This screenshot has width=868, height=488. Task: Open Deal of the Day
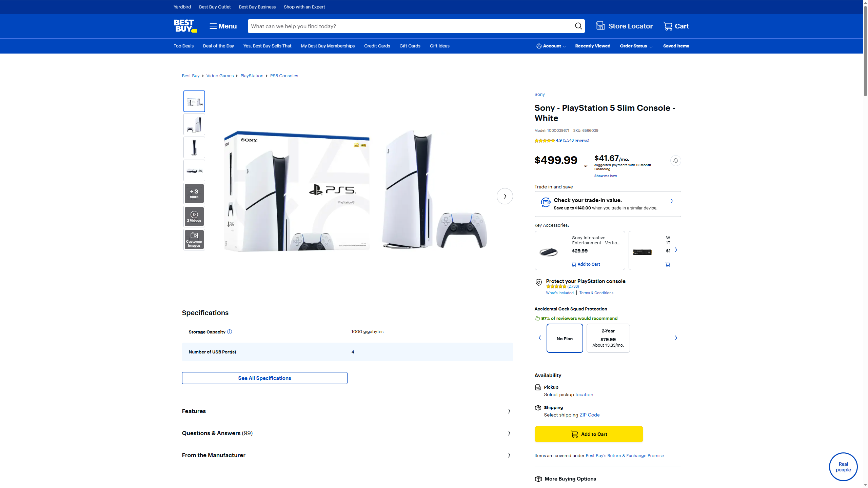(218, 46)
